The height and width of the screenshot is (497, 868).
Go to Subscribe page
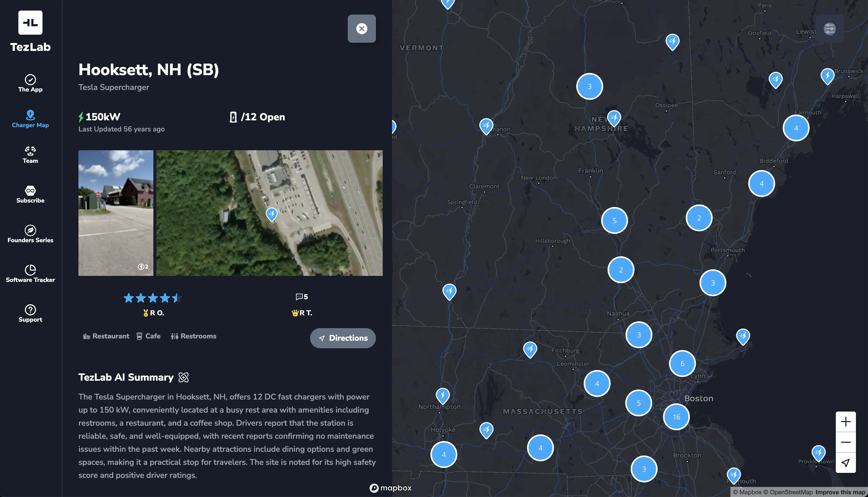[x=30, y=194]
